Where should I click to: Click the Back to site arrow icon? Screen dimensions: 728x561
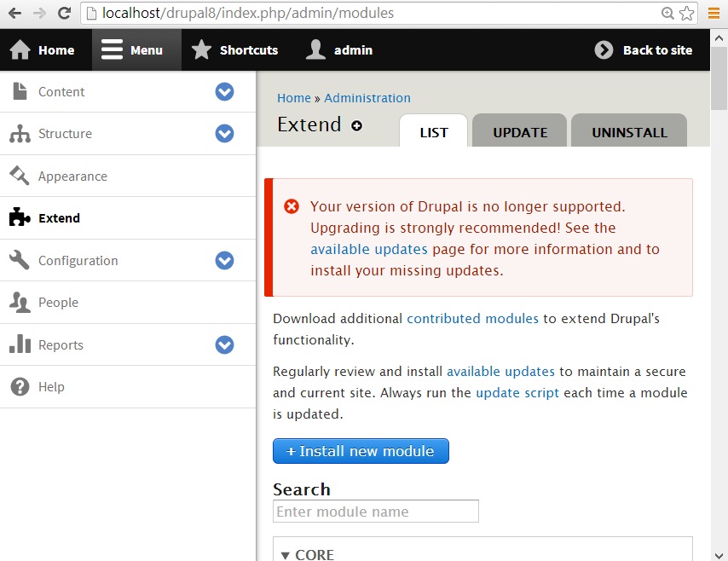tap(604, 50)
